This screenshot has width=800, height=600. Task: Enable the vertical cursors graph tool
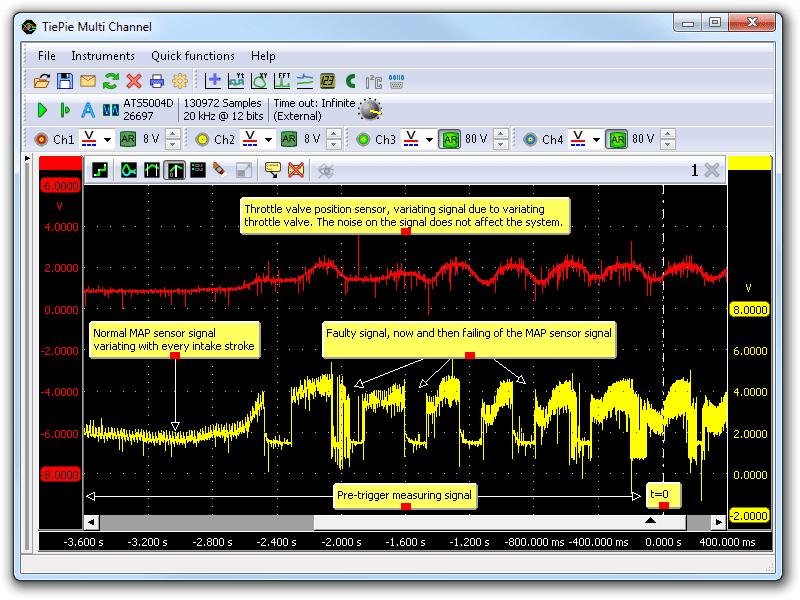tap(152, 170)
